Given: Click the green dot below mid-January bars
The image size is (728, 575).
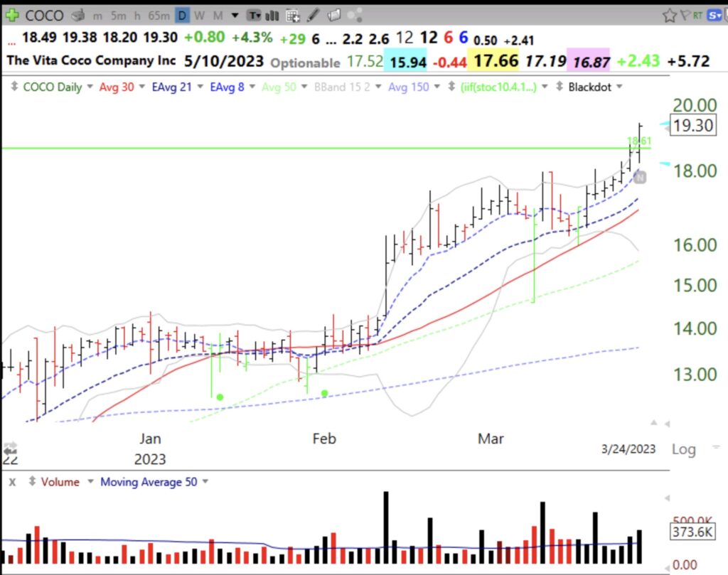Looking at the screenshot, I should (220, 397).
